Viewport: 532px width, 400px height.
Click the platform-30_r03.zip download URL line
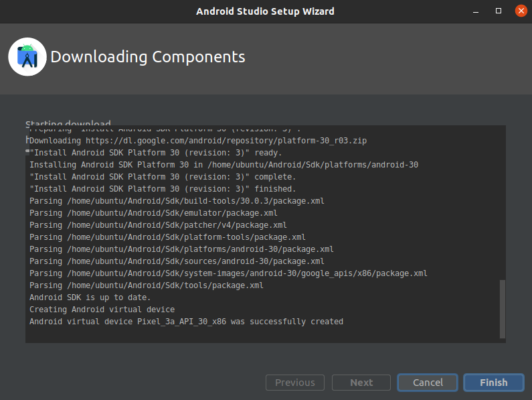tap(198, 141)
